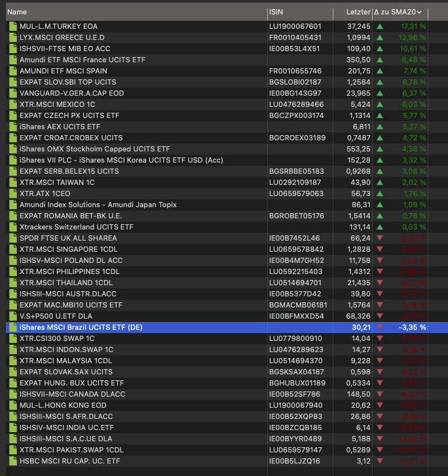Select ISHSVII-MSCI CANADA DLACC name
The width and height of the screenshot is (448, 476).
(73, 394)
